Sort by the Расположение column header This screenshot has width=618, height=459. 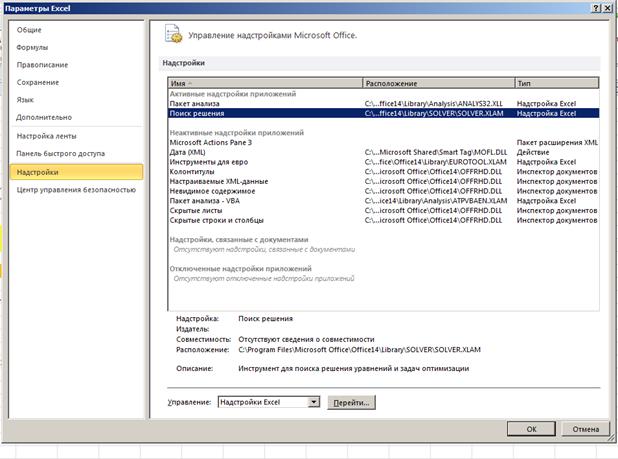[439, 83]
